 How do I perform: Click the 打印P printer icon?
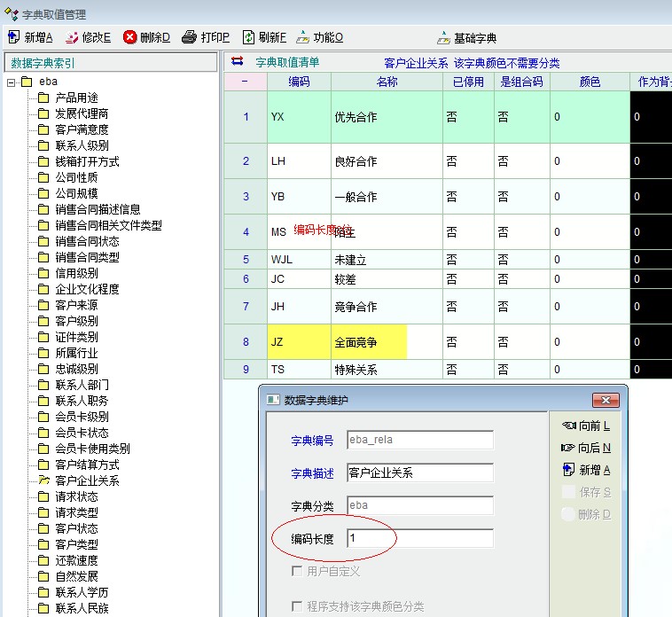tap(189, 37)
